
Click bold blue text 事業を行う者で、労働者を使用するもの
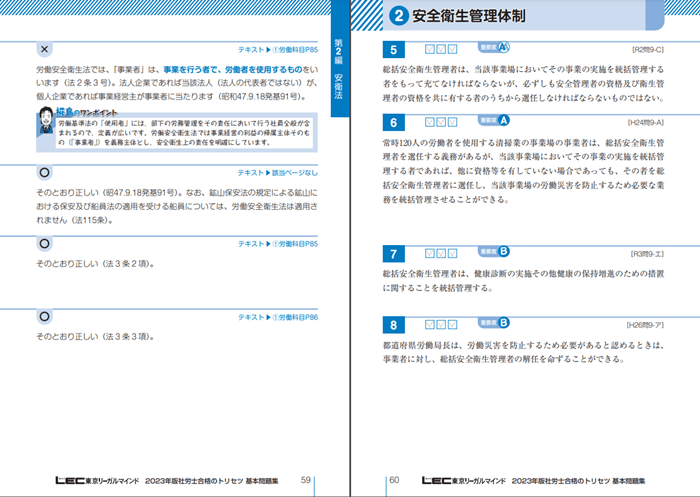pos(233,69)
